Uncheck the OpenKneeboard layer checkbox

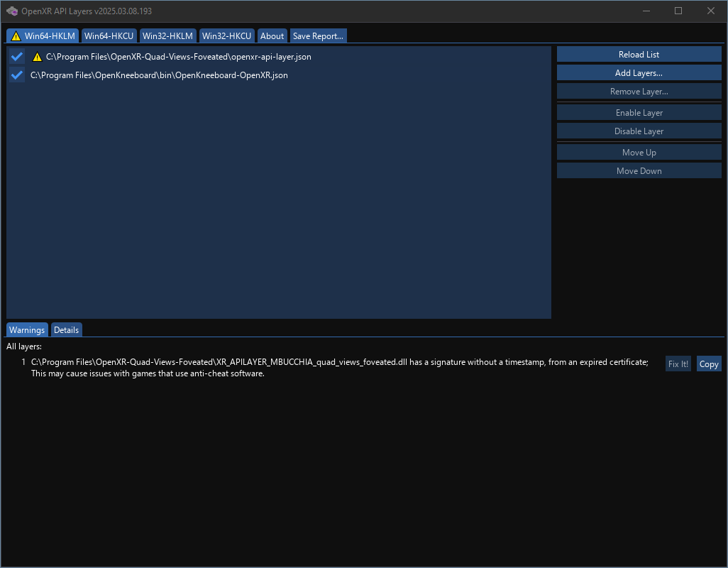(x=17, y=75)
